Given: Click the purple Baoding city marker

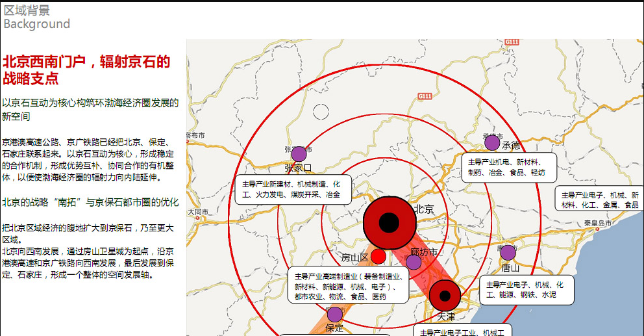Looking at the screenshot, I should [334, 315].
